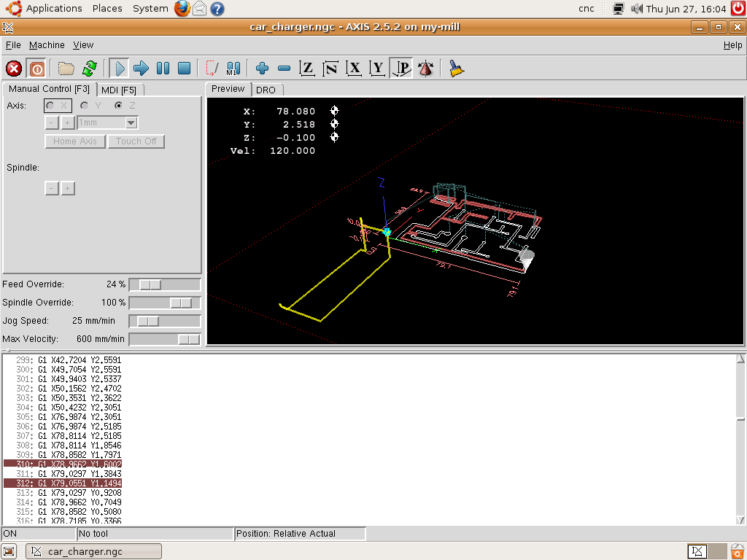The image size is (747, 560).
Task: Select G-code line 310
Action: (x=63, y=464)
